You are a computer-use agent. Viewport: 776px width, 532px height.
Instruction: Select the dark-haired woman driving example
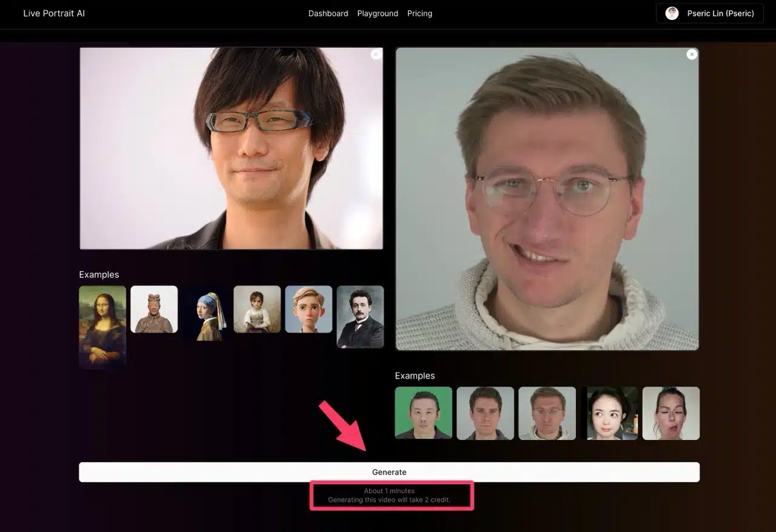click(x=609, y=413)
